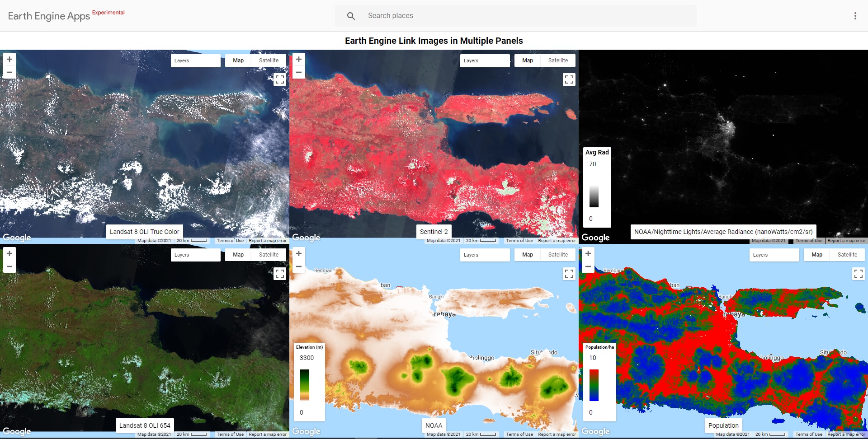
Task: Open Terms of Use in Sentinel-2 panel
Action: 519,241
